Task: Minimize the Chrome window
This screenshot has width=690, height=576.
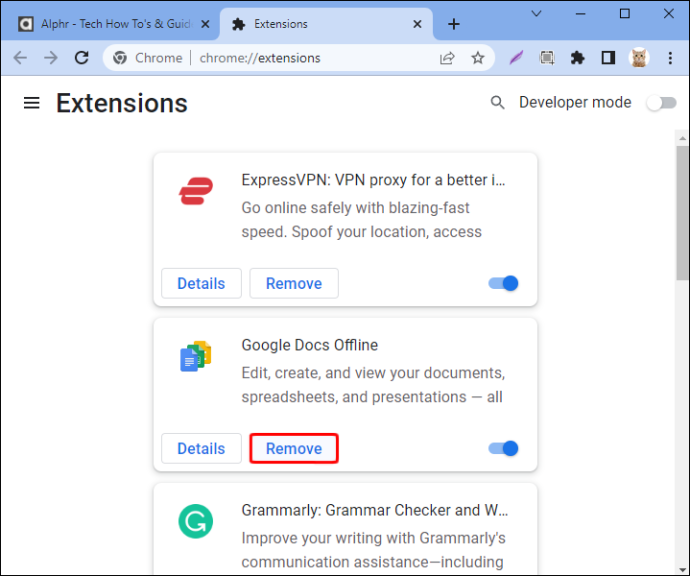Action: [x=580, y=14]
